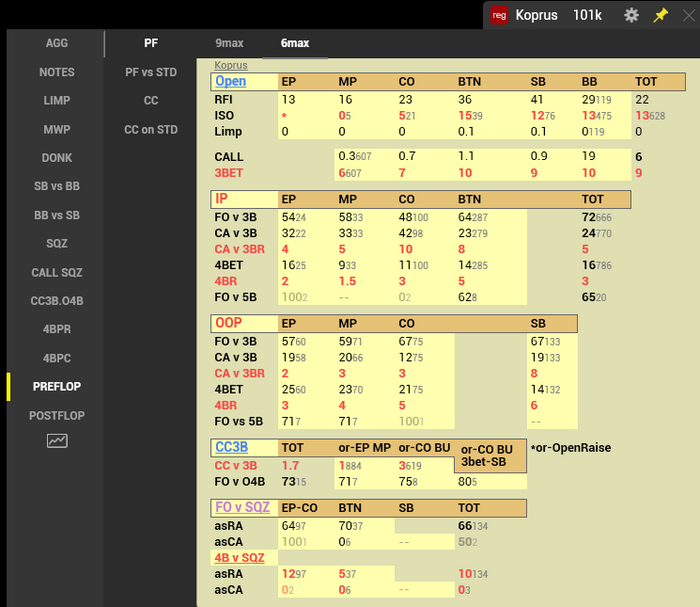Select the CC sub-tab
The height and width of the screenshot is (607, 700).
pyautogui.click(x=151, y=100)
